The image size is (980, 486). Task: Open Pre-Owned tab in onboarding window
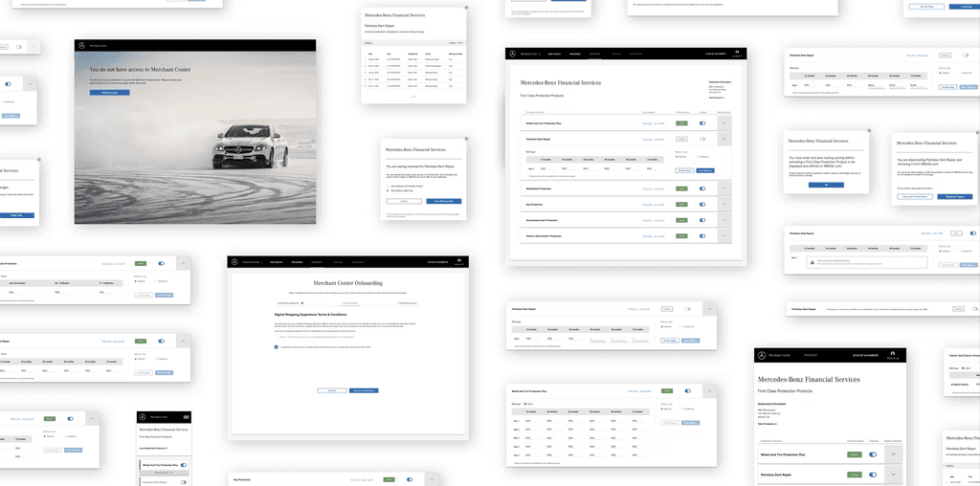[x=297, y=262]
